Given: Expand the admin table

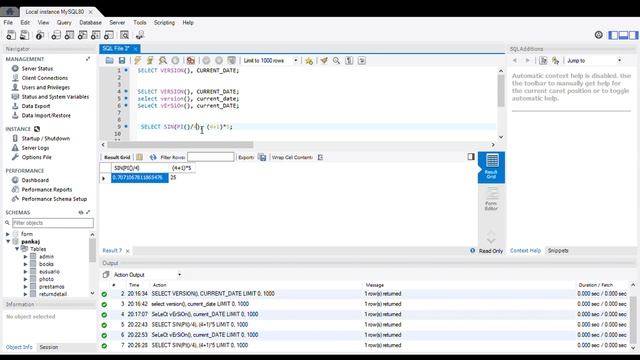Looking at the screenshot, I should 25,257.
